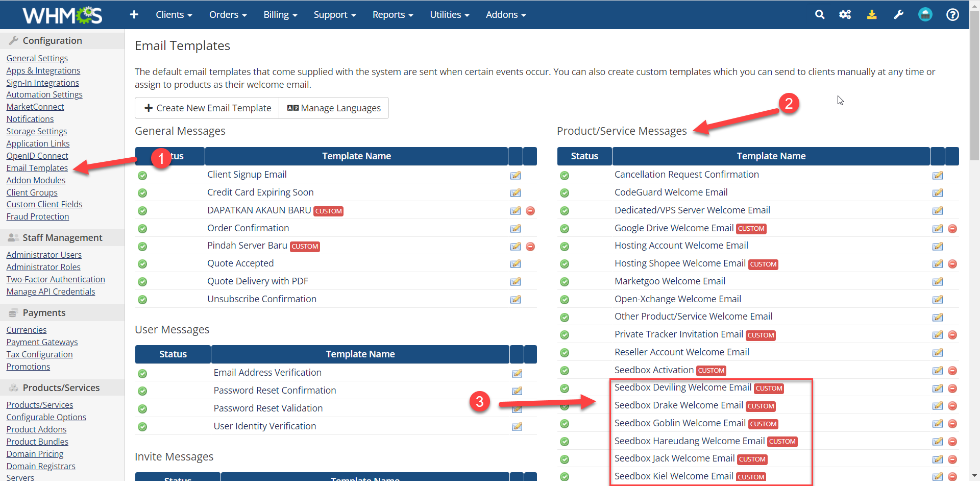Open General Settings in sidebar

coord(37,58)
